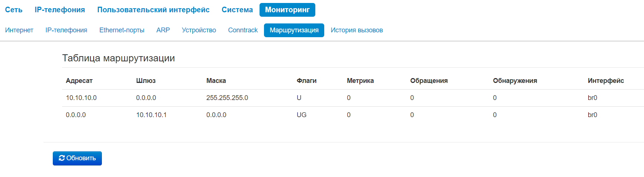Image resolution: width=644 pixels, height=177 pixels.
Task: Open the IP-телефония monitoring subtab
Action: [x=66, y=30]
